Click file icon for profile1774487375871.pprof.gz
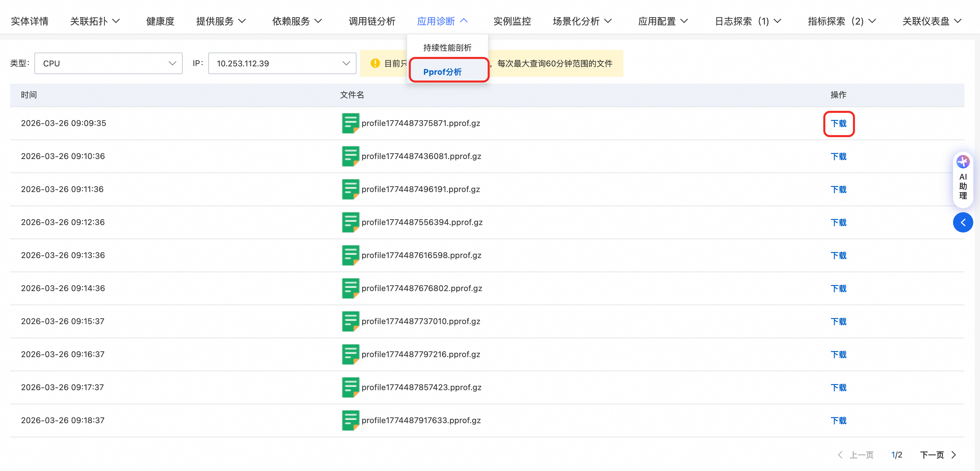 tap(350, 123)
